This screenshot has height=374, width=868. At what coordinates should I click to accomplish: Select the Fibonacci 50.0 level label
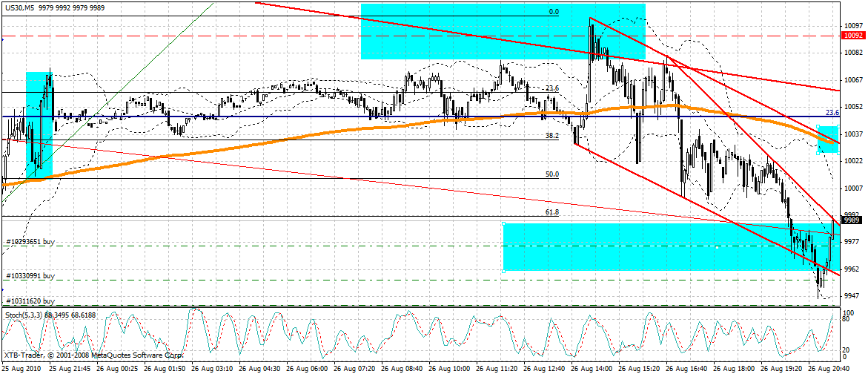552,174
